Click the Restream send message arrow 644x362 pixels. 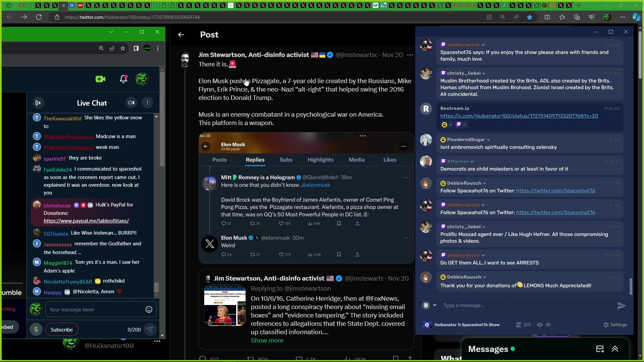[x=621, y=305]
